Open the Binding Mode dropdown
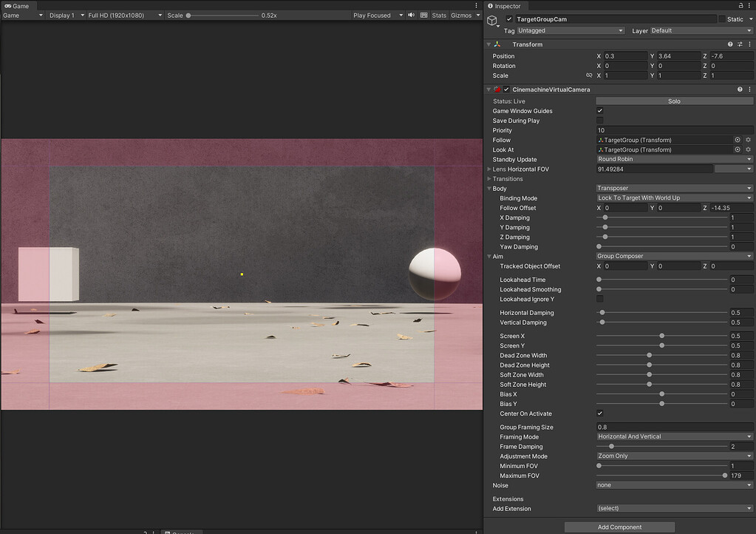This screenshot has height=534, width=756. [x=674, y=197]
